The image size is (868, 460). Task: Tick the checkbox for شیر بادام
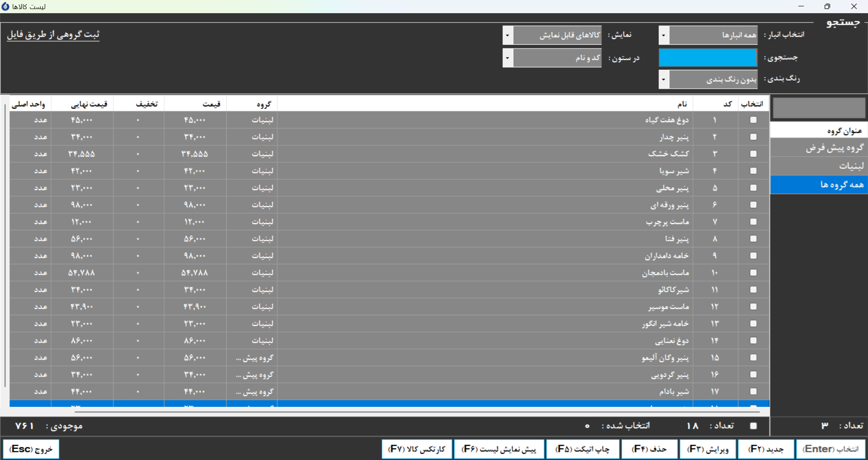(x=753, y=391)
